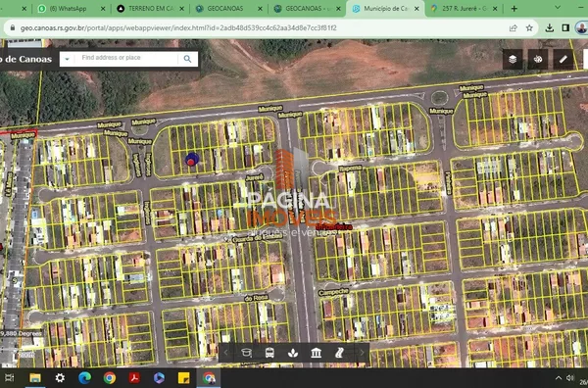
Task: Open a new browser tab
Action: pyautogui.click(x=514, y=8)
